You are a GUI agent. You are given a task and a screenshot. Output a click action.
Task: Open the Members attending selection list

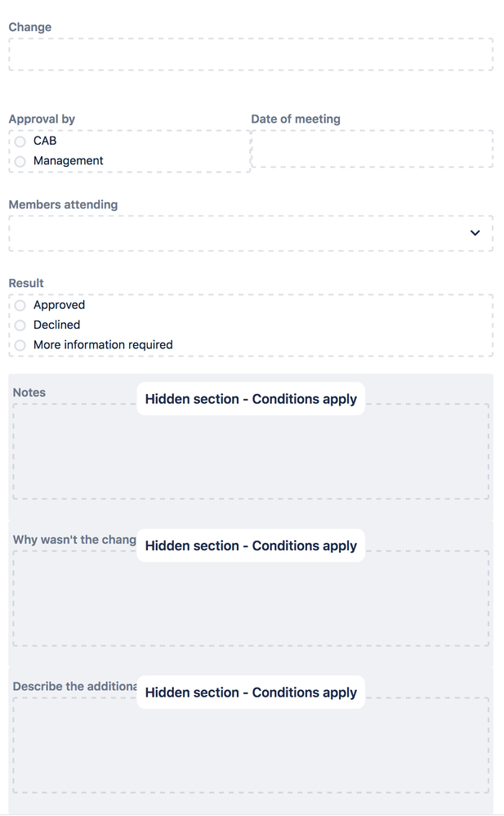click(245, 233)
